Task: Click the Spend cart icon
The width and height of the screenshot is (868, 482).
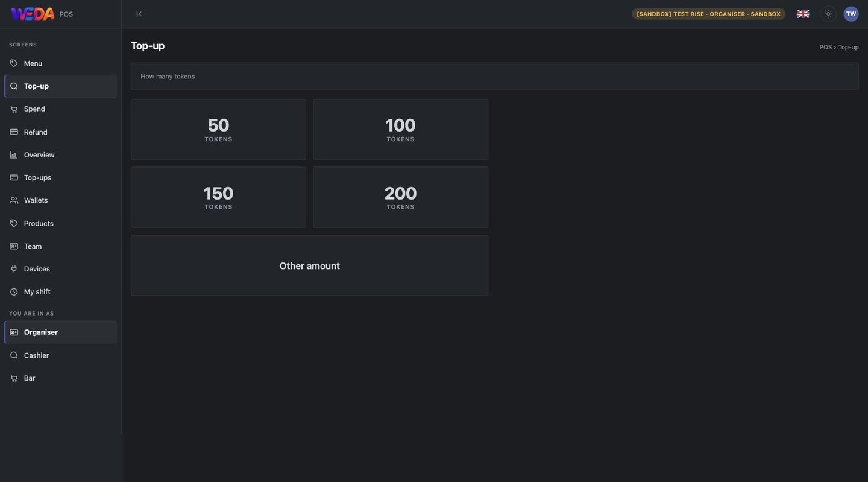Action: tap(14, 109)
